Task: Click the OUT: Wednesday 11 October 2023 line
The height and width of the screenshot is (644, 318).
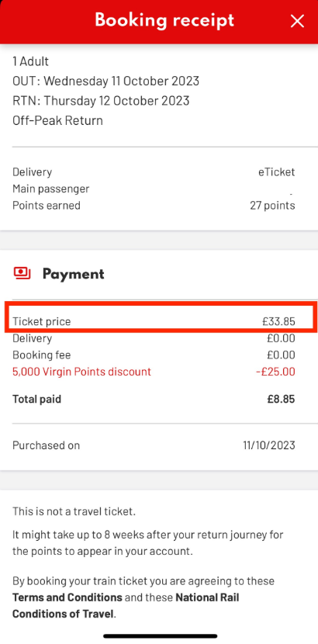Action: click(105, 81)
